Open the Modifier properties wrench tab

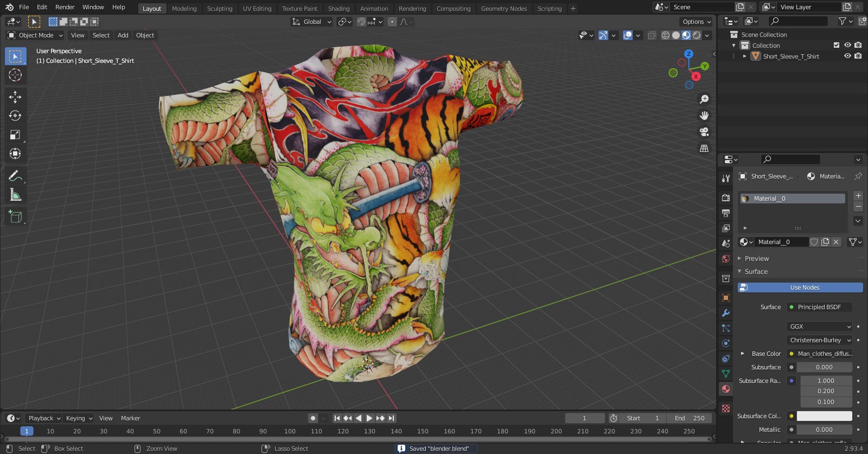[726, 313]
